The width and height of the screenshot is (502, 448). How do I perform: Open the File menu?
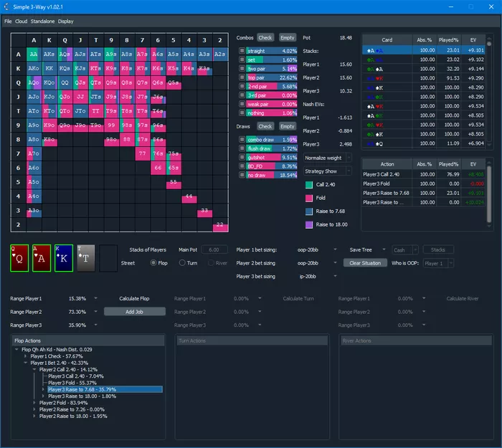coord(8,22)
